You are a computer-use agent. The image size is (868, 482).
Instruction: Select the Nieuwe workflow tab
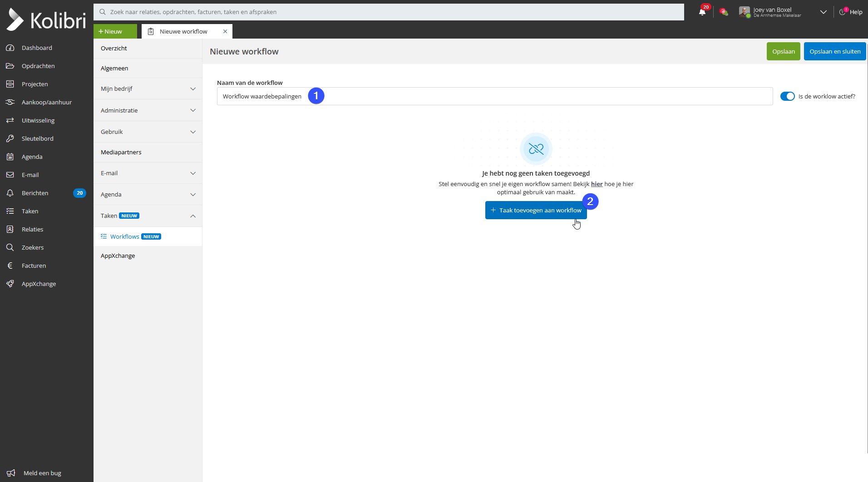183,31
